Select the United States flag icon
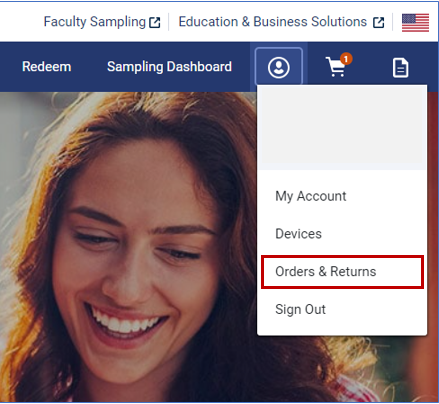Image resolution: width=439 pixels, height=404 pixels. [x=415, y=23]
